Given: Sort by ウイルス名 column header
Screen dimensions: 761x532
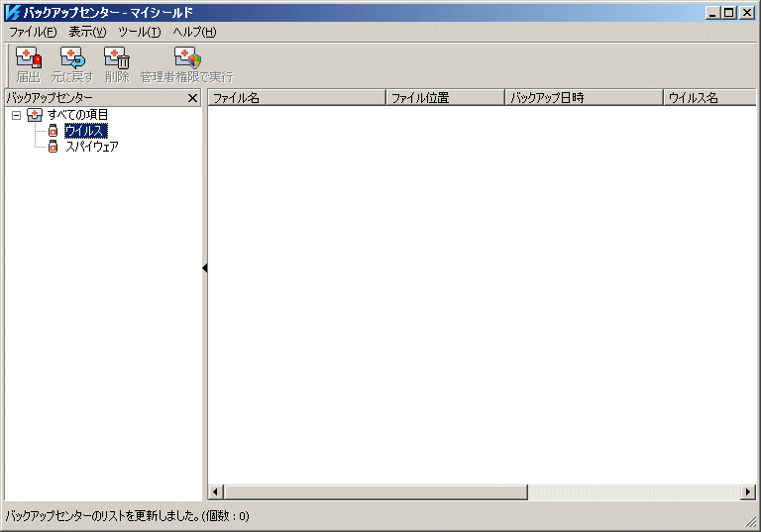Looking at the screenshot, I should [x=709, y=97].
